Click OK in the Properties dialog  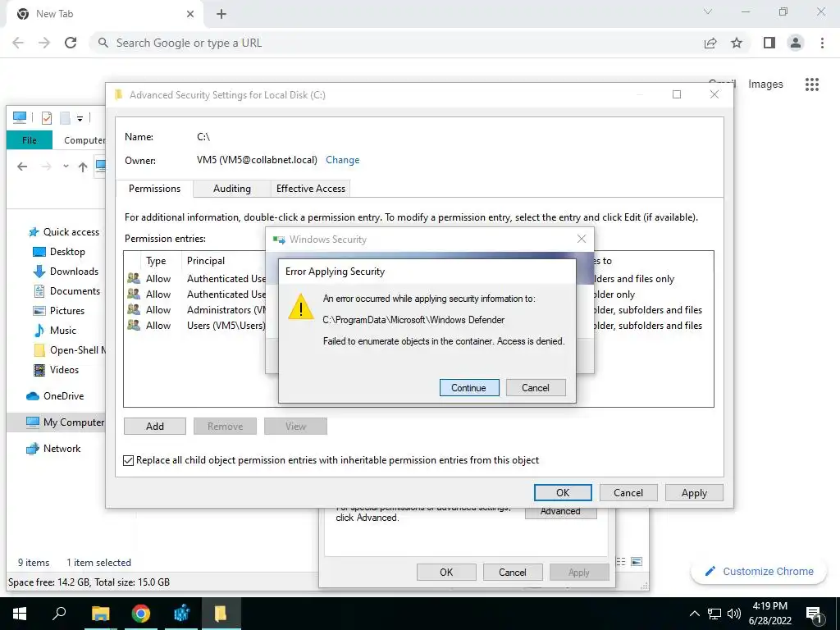coord(446,572)
